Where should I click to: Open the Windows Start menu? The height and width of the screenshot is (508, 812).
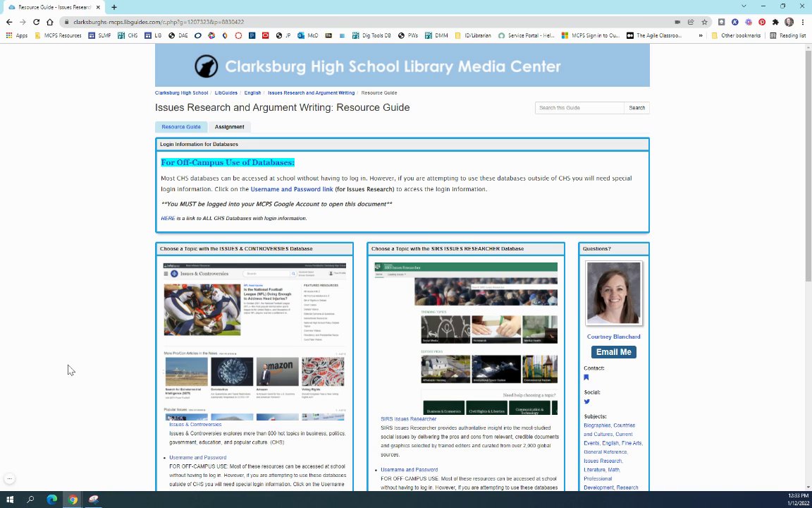coord(9,500)
